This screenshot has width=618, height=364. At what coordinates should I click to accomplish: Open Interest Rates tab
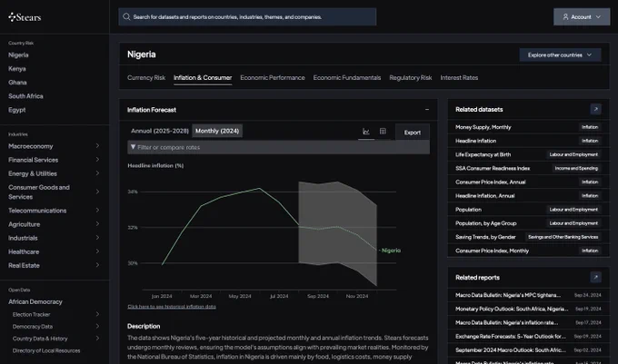point(459,77)
